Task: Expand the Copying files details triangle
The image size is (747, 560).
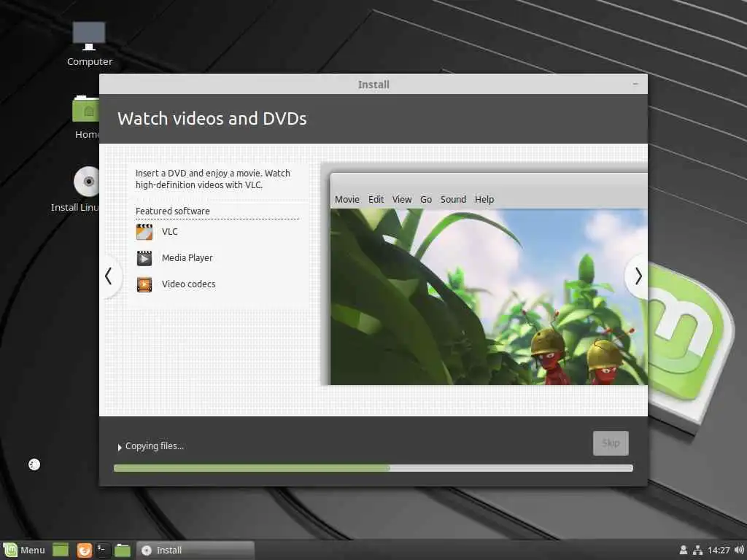Action: coord(120,447)
